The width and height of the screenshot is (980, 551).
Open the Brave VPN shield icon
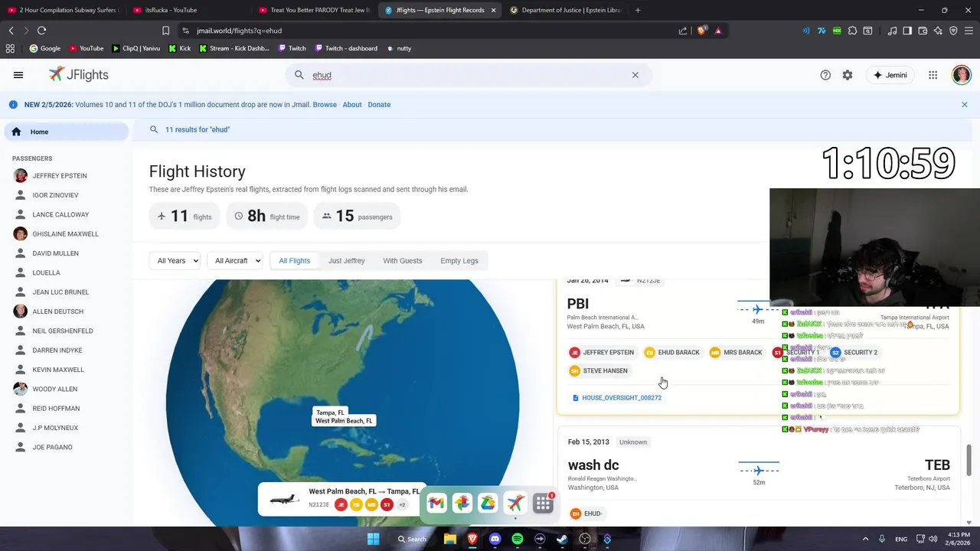[x=953, y=31]
